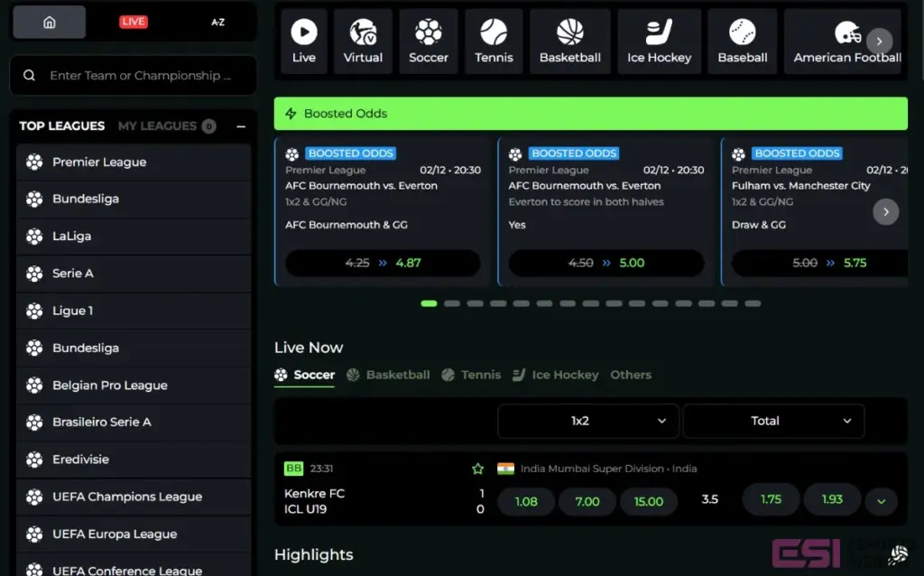This screenshot has height=576, width=924.
Task: Open the Total market dropdown
Action: 773,421
